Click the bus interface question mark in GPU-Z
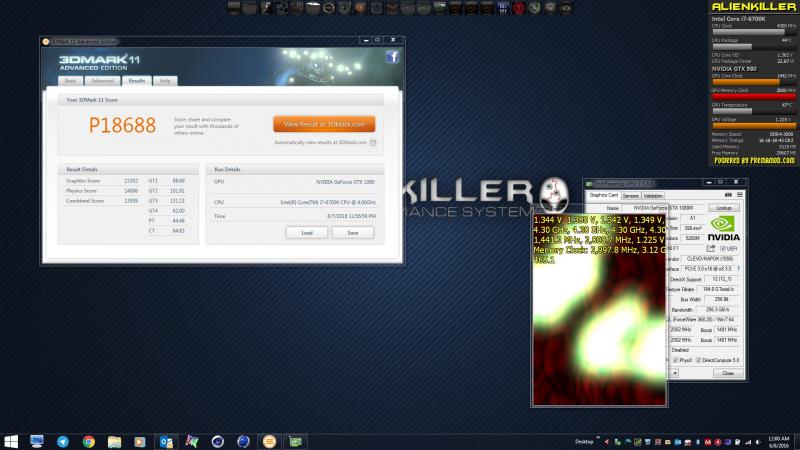Screen dimensions: 800x450 coord(738,269)
